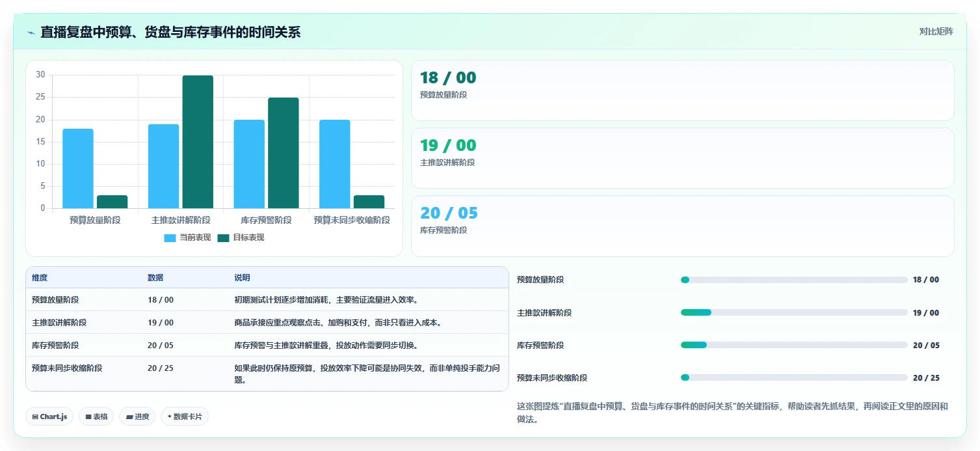
Task: Click the 预算未同步收缩阶段 progress bar
Action: coord(794,377)
